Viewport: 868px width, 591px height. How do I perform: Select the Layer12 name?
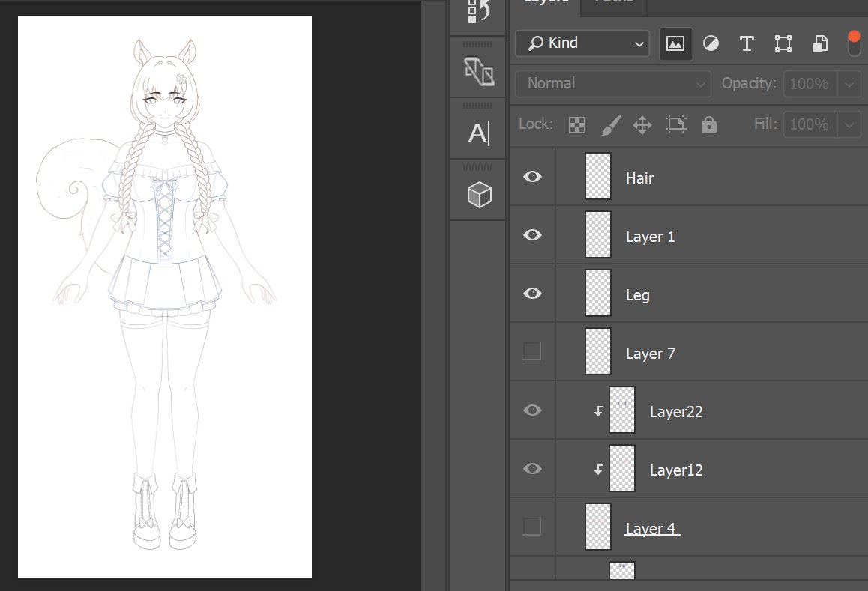click(x=676, y=470)
